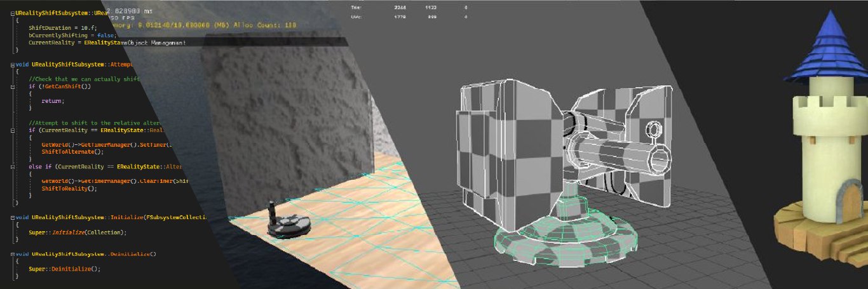Viewport: 868px width, 289px height.
Task: Click the //Check that we can actually shift comment
Action: coord(84,79)
